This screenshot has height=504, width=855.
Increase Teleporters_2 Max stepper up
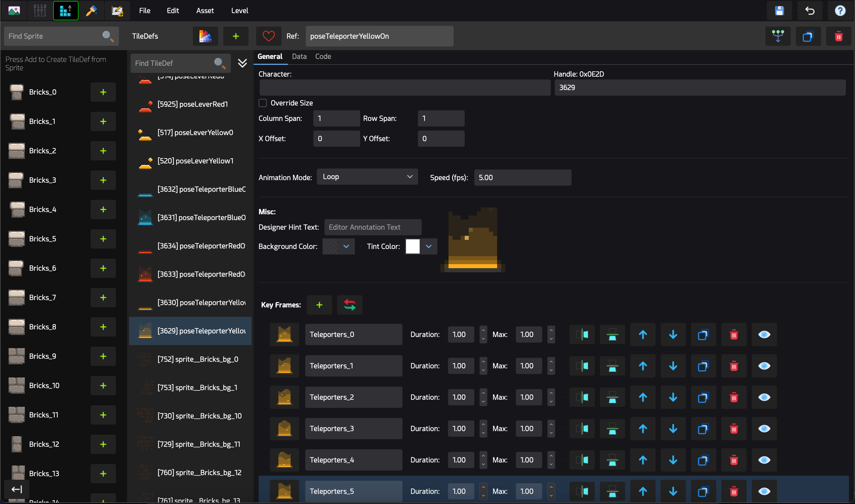[x=551, y=393]
